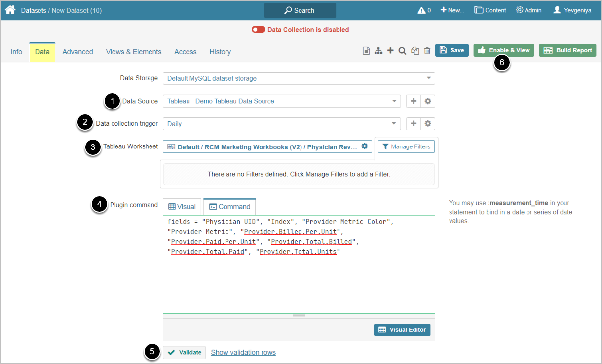The width and height of the screenshot is (602, 364).
Task: Click the document icon in toolbar
Action: pyautogui.click(x=366, y=50)
